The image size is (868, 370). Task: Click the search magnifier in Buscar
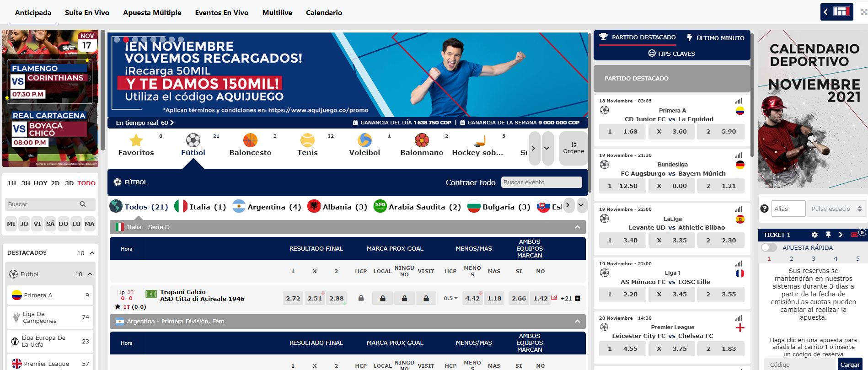pos(83,204)
